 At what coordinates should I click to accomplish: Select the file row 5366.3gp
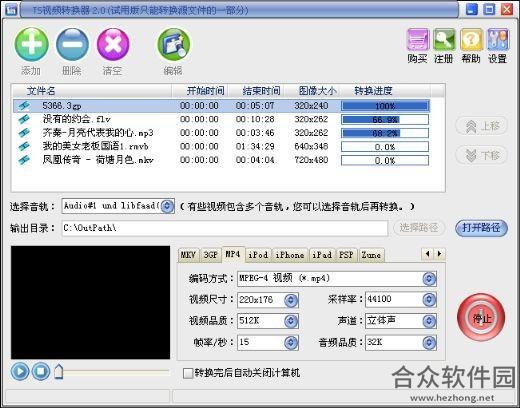click(221, 106)
